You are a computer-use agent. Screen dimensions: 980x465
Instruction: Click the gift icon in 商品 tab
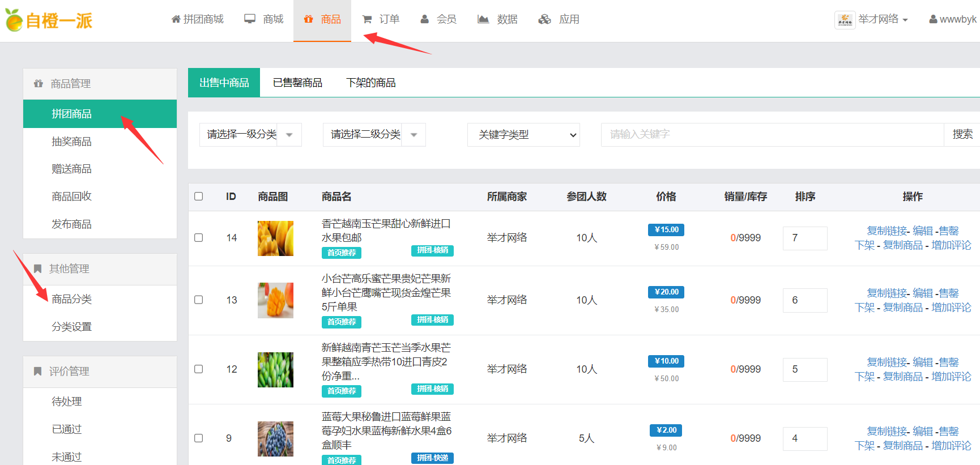(x=309, y=19)
